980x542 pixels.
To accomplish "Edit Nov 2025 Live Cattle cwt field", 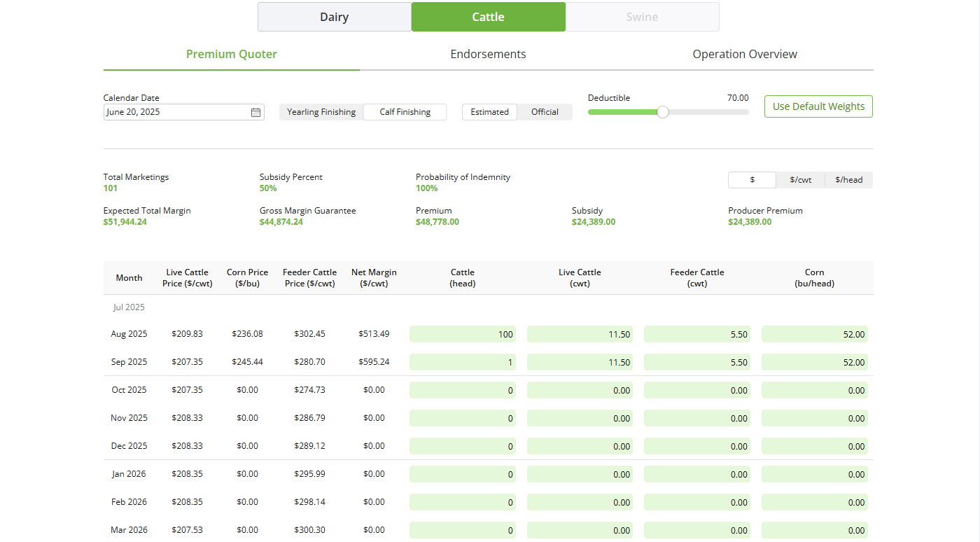I will (580, 418).
